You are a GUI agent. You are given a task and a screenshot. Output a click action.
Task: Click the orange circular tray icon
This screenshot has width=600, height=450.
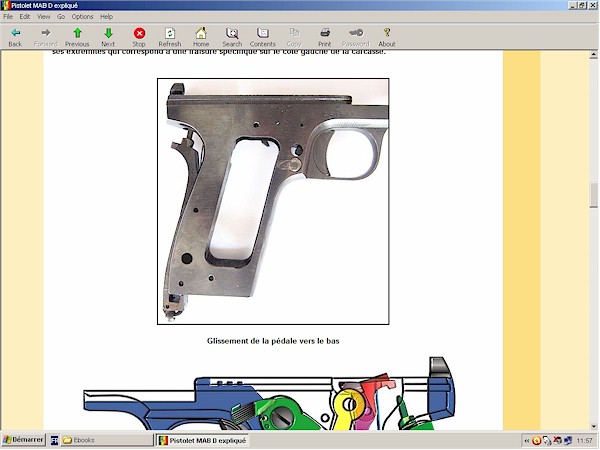point(536,441)
